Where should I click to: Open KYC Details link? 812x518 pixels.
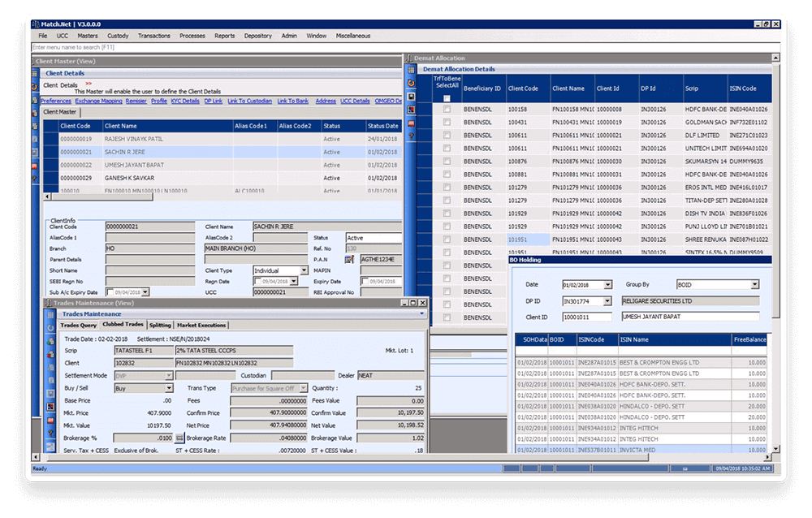[x=185, y=101]
